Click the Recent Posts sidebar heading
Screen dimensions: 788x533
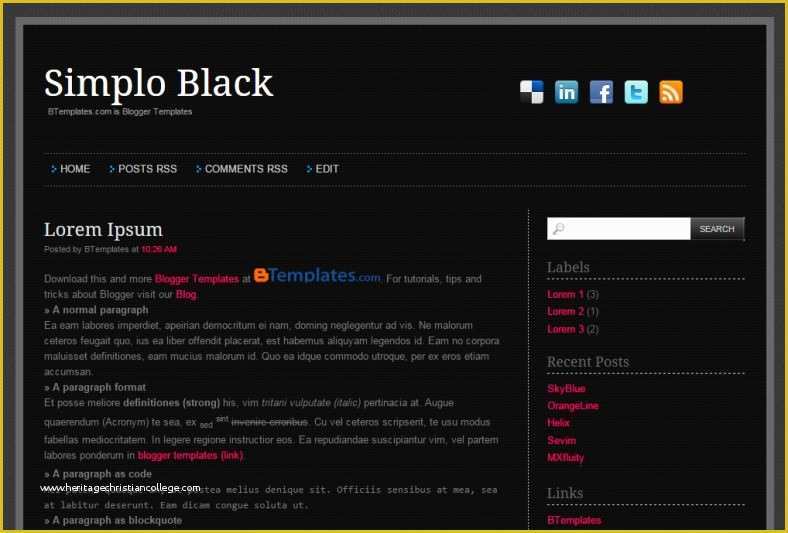click(587, 362)
